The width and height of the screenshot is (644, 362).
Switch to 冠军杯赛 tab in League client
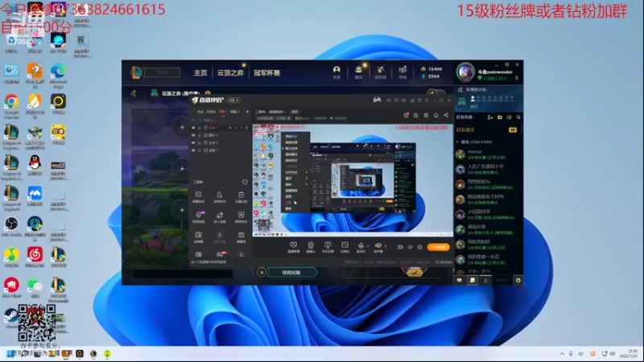(x=266, y=72)
